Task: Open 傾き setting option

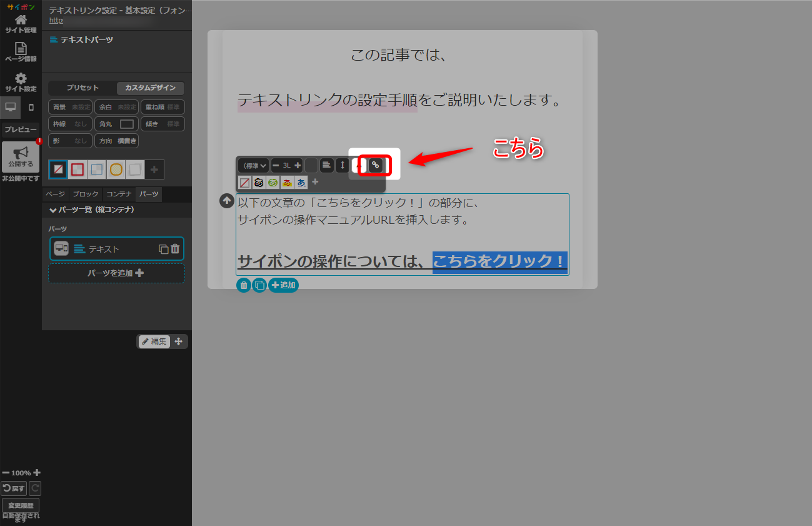Action: pyautogui.click(x=163, y=124)
